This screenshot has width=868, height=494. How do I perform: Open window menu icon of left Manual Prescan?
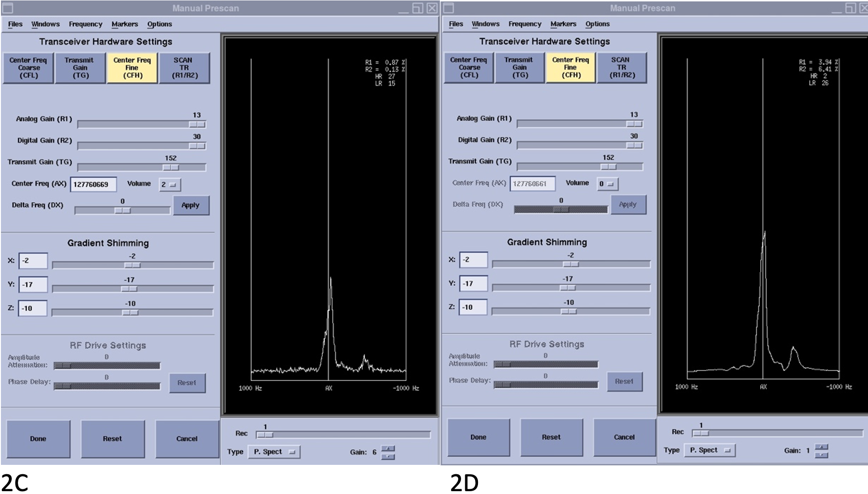tap(8, 8)
